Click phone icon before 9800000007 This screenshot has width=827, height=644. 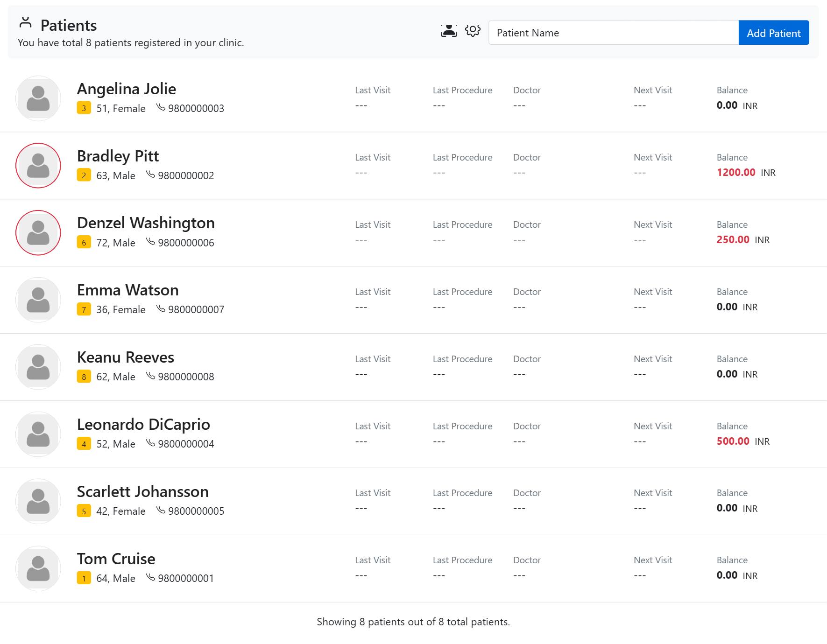coord(161,308)
